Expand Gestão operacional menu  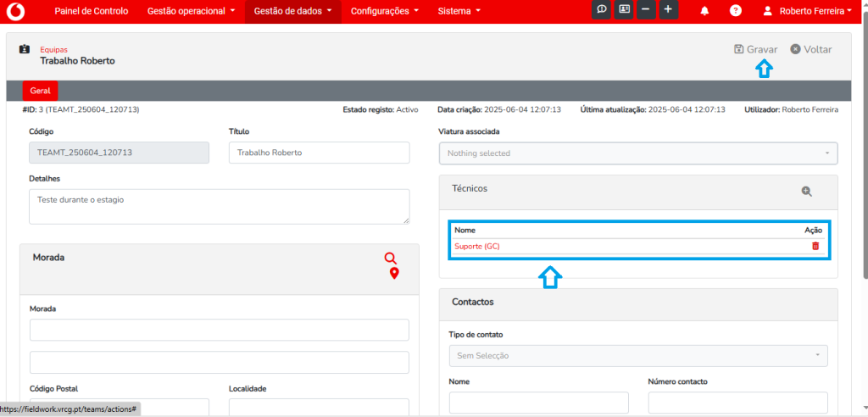[x=192, y=11]
